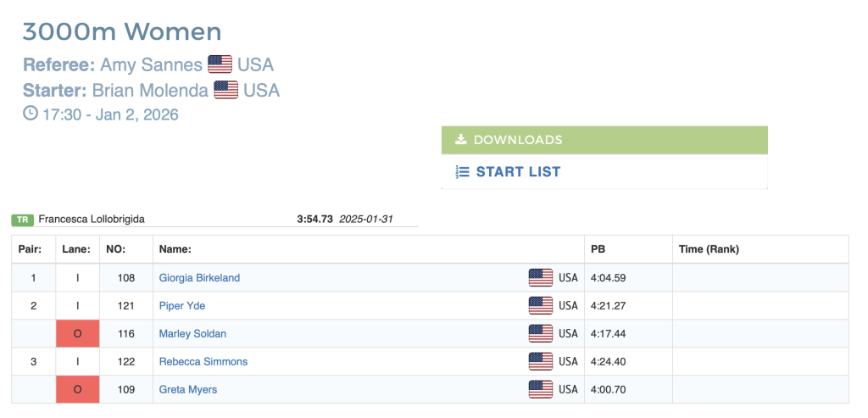Viewport: 868px width, 418px height.
Task: Click the Name column header
Action: click(x=175, y=249)
